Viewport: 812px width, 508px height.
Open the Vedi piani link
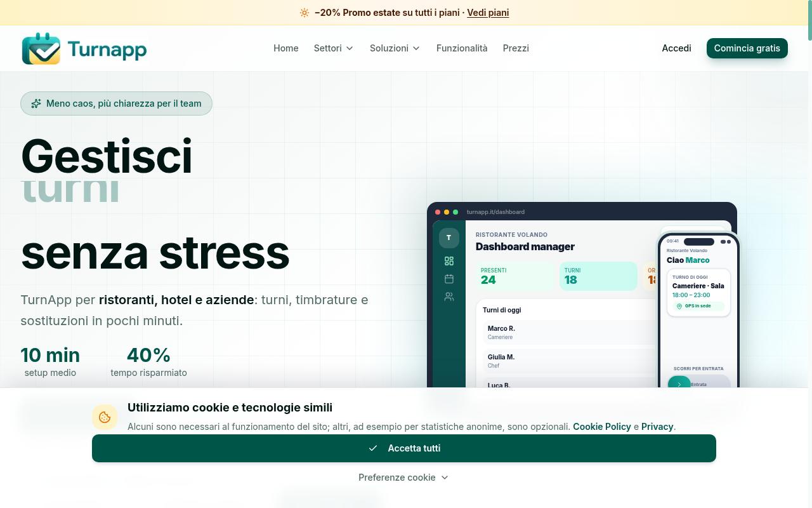[x=488, y=13]
